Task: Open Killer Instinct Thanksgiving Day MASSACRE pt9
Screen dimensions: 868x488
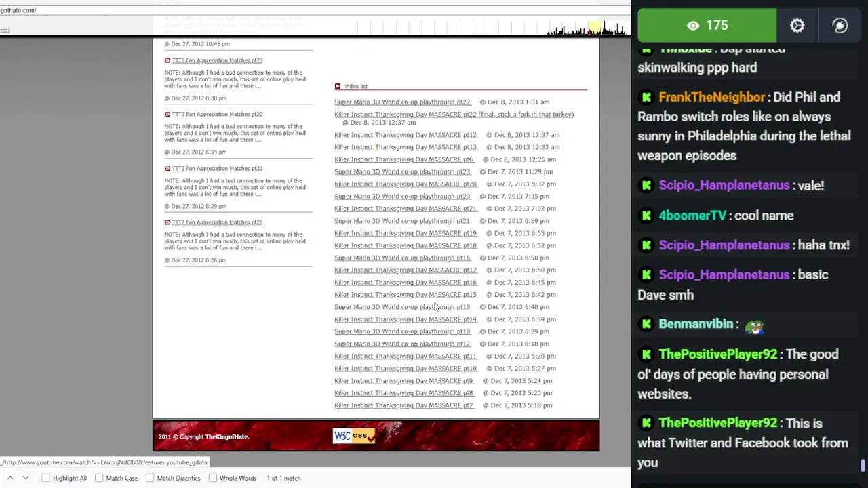Action: (403, 381)
